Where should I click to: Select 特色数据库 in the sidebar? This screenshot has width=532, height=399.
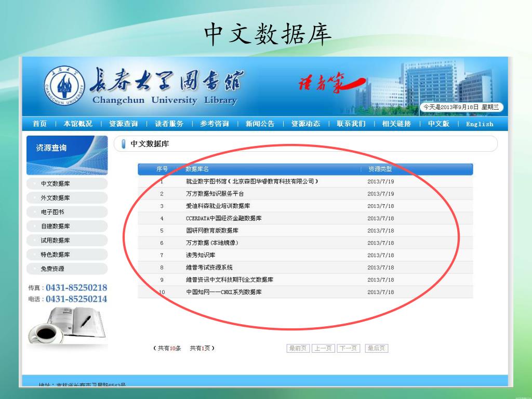pos(67,255)
